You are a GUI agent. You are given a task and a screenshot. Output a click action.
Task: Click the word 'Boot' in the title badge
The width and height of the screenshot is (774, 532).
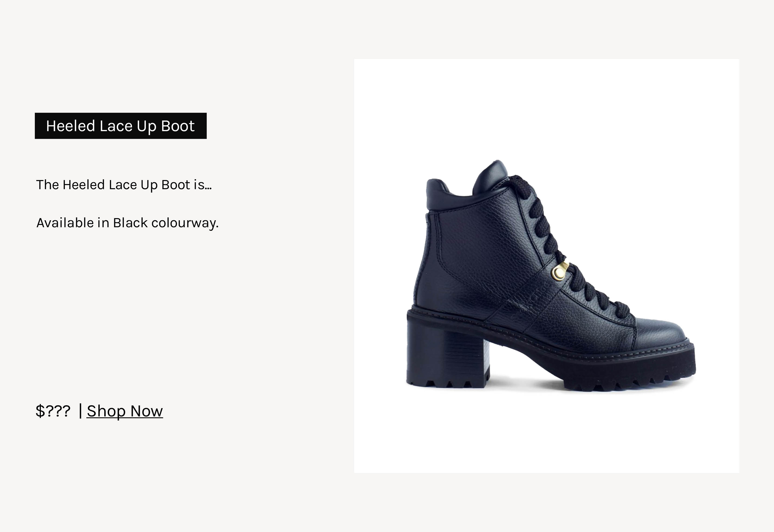[178, 126]
